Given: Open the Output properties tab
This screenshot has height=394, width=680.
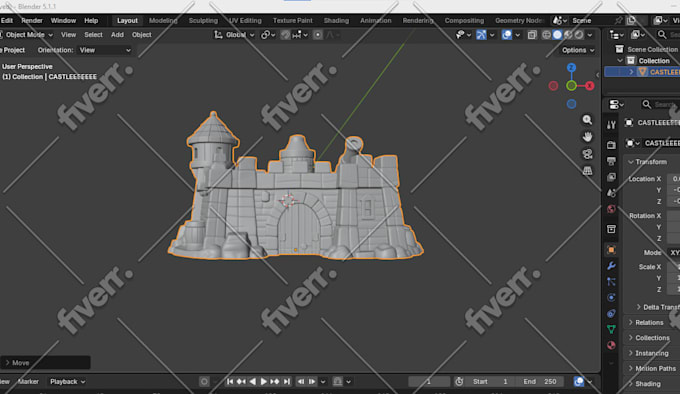Looking at the screenshot, I should 611,161.
